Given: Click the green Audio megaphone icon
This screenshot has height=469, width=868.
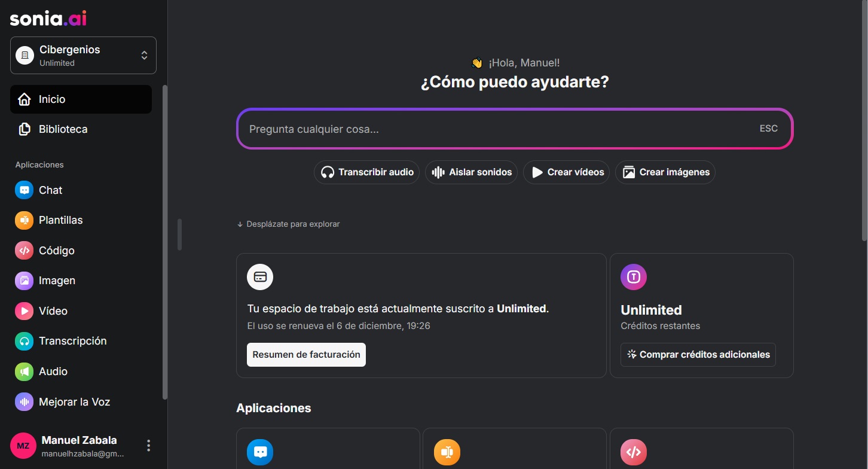Looking at the screenshot, I should (25, 371).
